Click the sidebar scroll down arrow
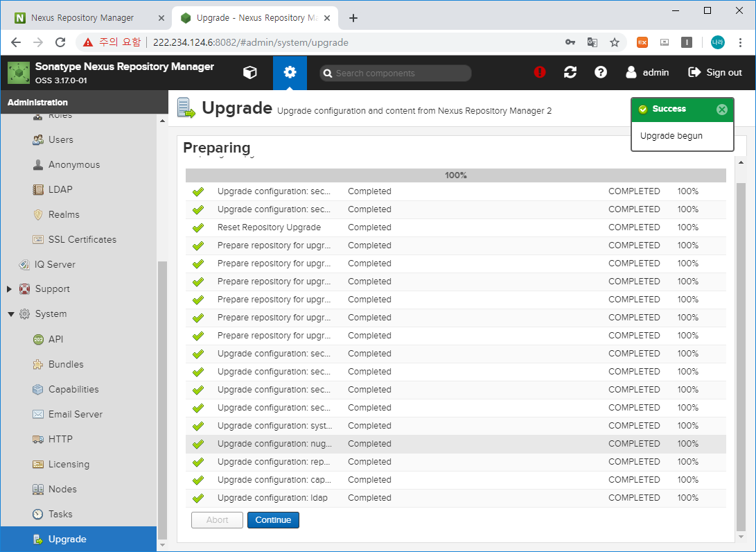This screenshot has height=552, width=756. pos(162,545)
